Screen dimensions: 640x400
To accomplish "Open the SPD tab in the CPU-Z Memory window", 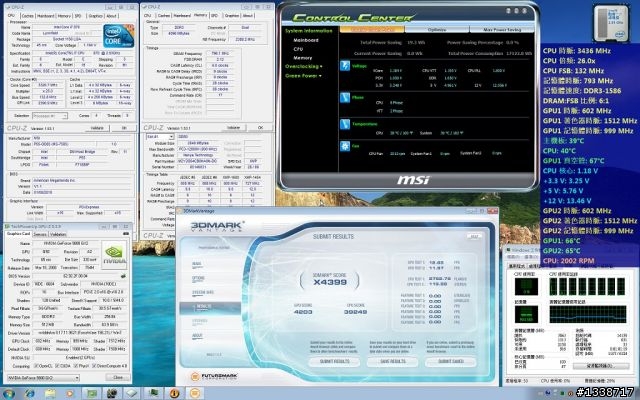I will point(214,16).
